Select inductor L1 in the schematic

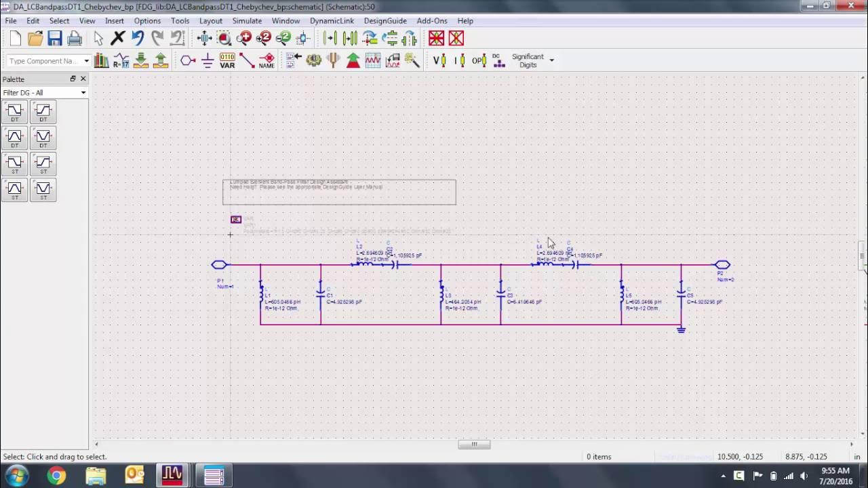pyautogui.click(x=261, y=295)
